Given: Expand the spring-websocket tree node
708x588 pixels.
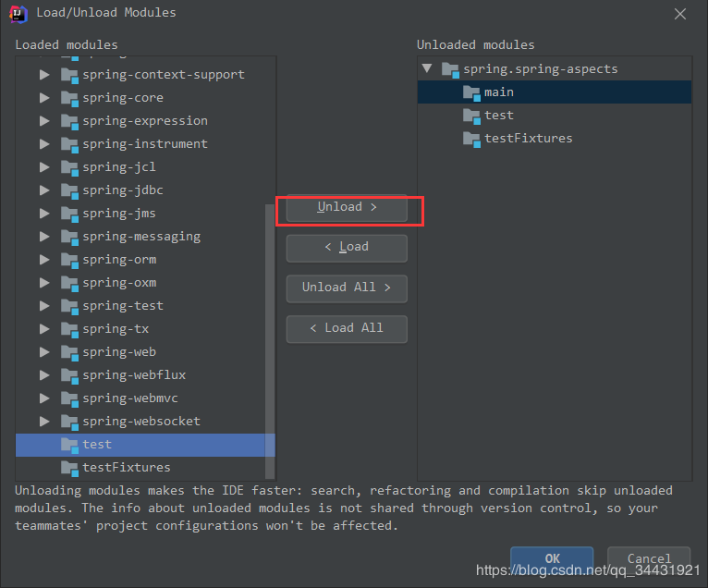Looking at the screenshot, I should pyautogui.click(x=44, y=422).
